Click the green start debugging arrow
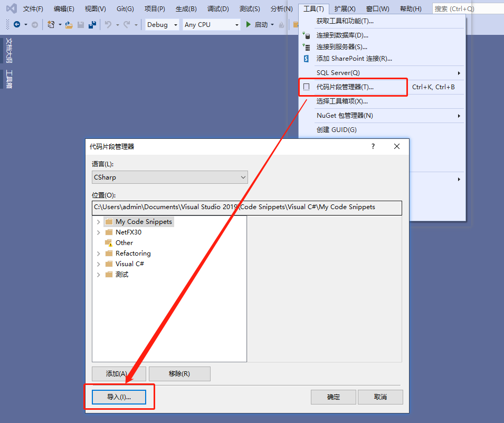This screenshot has width=504, height=423. click(x=248, y=24)
